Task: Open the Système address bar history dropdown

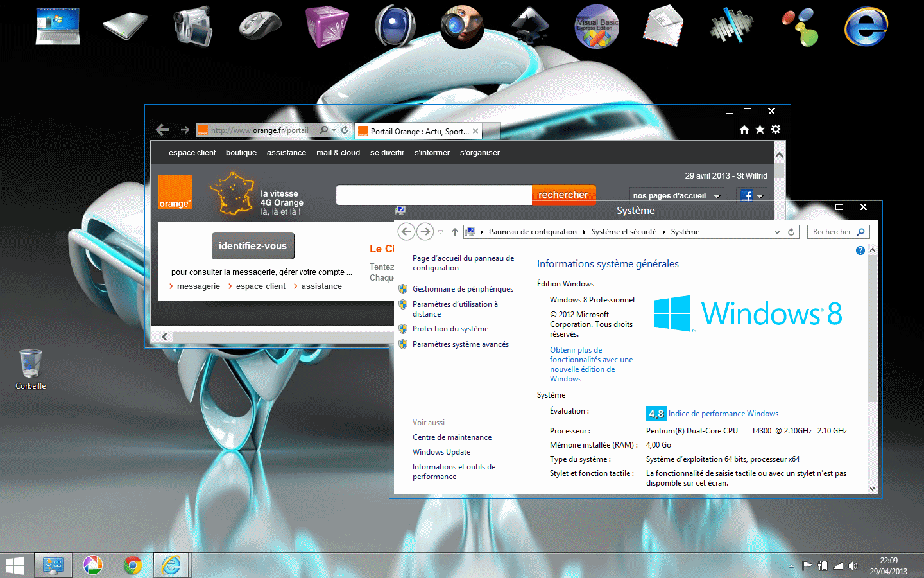Action: point(777,232)
